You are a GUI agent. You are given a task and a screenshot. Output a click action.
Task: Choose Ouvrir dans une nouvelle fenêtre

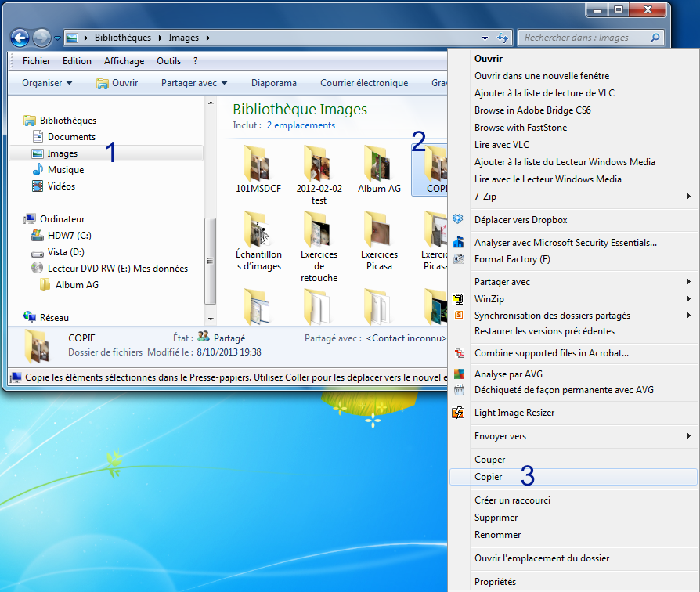tap(573, 76)
